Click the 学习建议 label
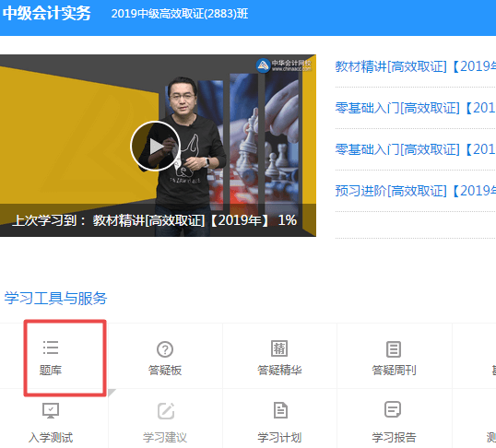 [x=165, y=437]
